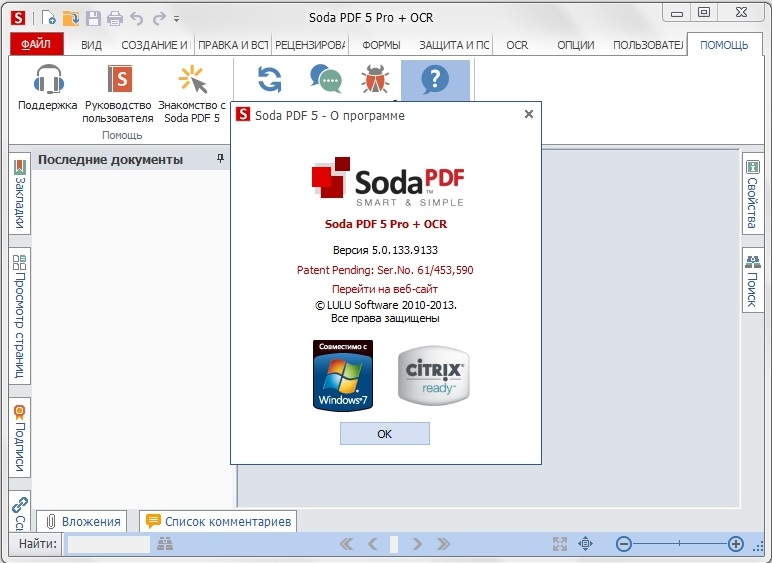The width and height of the screenshot is (772, 563).
Task: Click the Citrix ready badge
Action: point(434,375)
